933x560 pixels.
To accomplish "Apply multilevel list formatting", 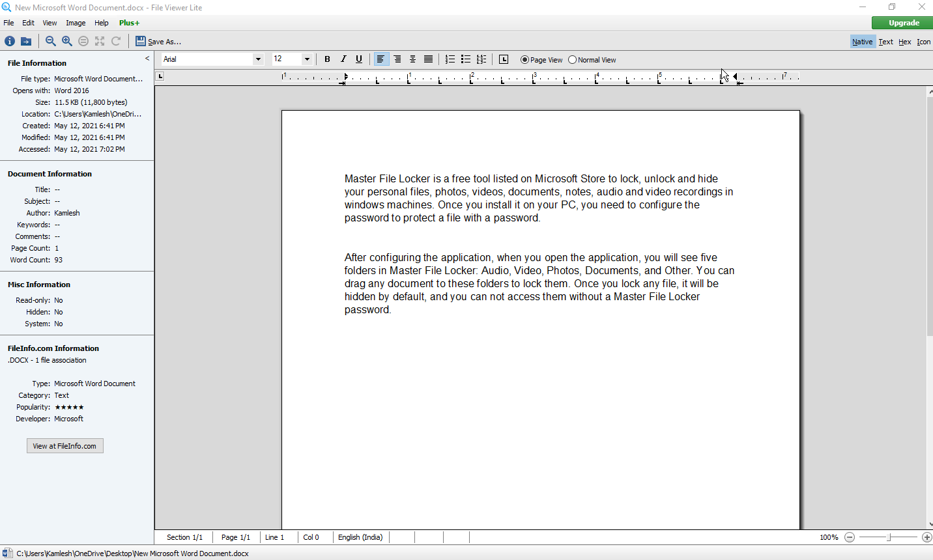I will 481,59.
